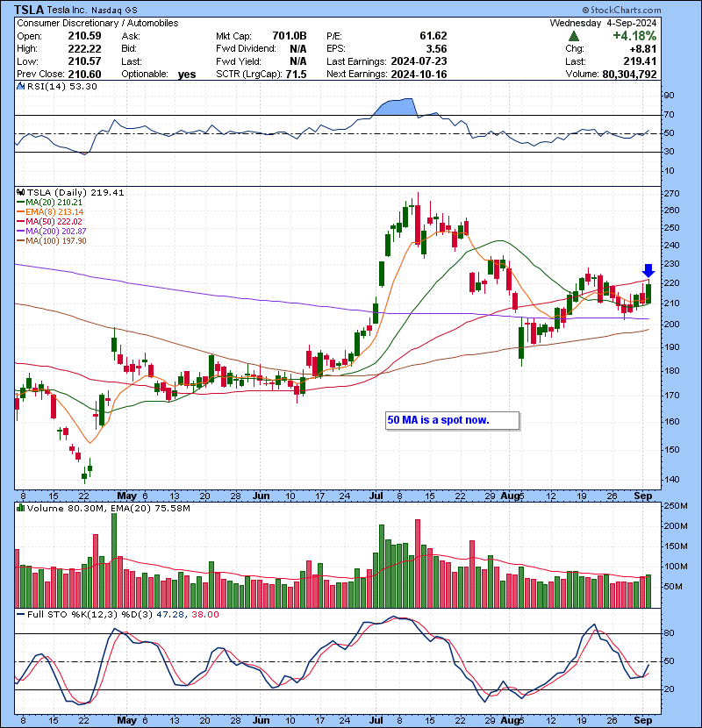Click the RSI value 53.30
Viewport: 702px width, 728px height.
85,86
